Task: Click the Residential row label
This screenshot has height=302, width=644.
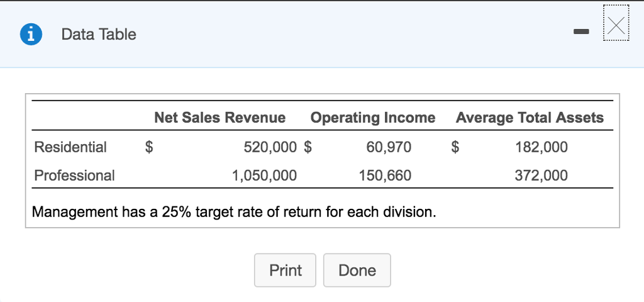Action: point(70,147)
